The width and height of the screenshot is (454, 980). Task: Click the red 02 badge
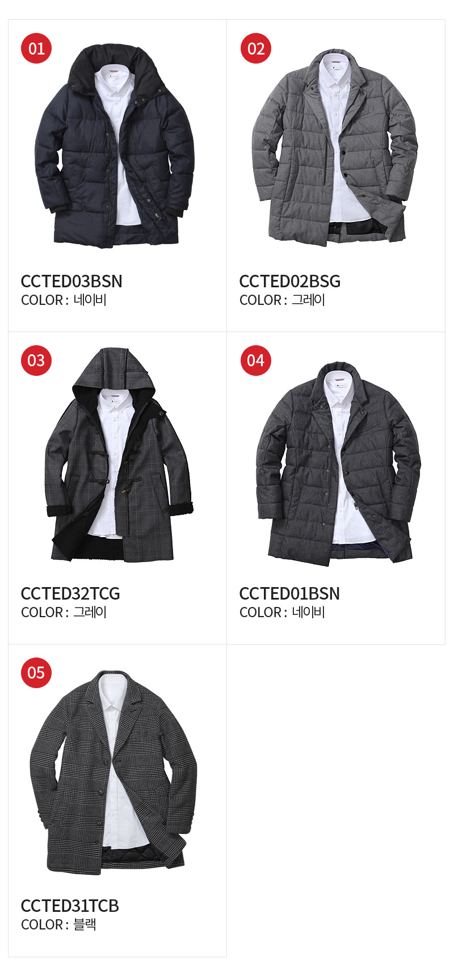(256, 48)
